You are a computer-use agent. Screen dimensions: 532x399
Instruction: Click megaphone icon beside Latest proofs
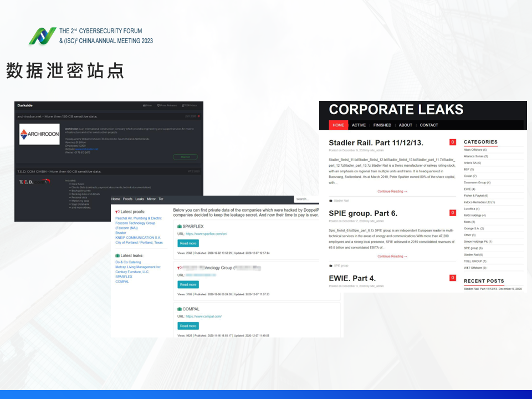coord(117,212)
